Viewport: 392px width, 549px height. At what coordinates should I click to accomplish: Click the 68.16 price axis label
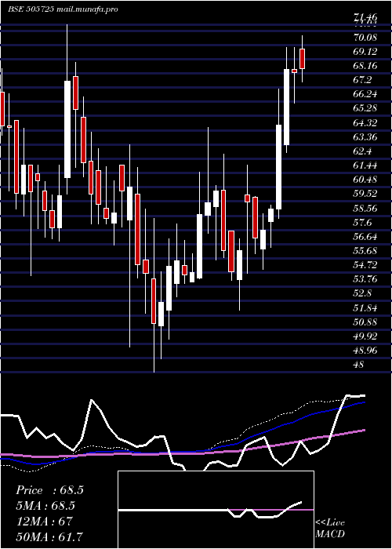tap(365, 66)
